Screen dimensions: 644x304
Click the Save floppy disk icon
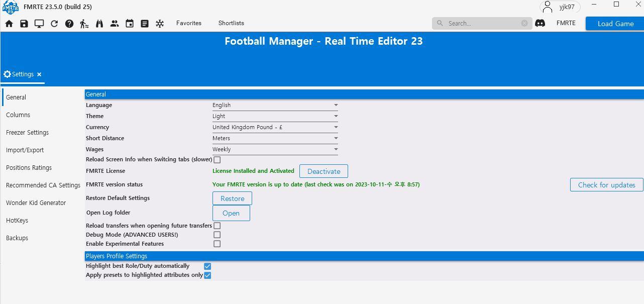24,24
